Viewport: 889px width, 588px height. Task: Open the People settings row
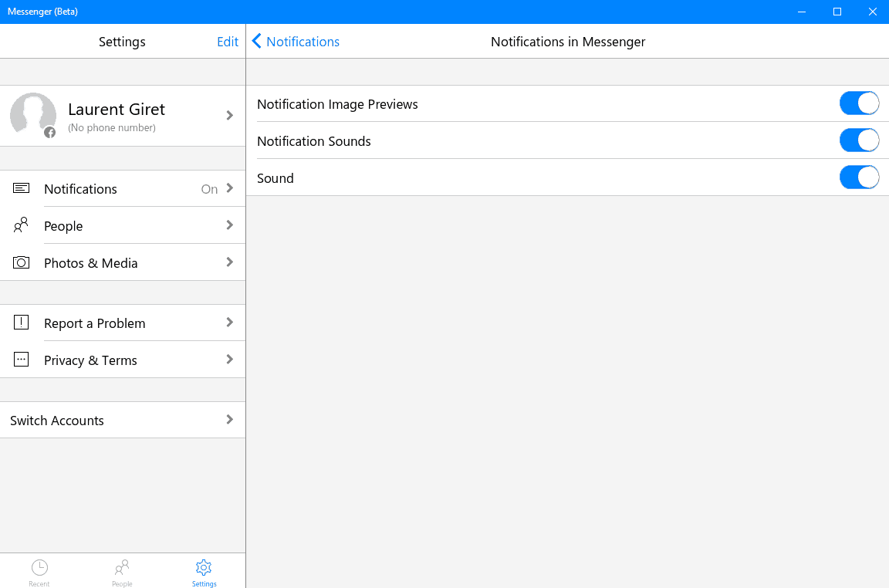(x=123, y=225)
